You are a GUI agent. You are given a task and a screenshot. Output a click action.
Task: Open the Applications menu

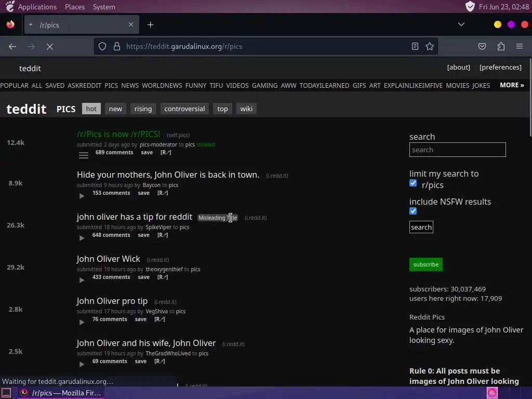tap(37, 7)
